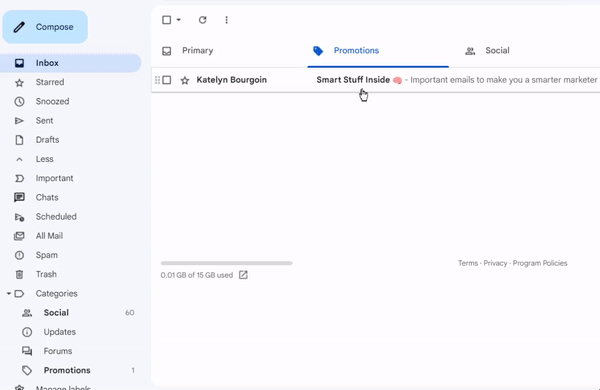Open Scheduled label in sidebar

56,217
